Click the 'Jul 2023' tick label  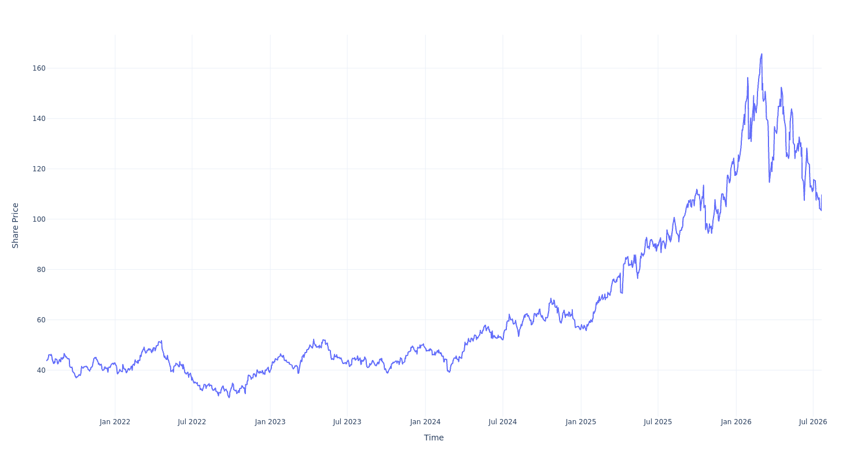pos(347,422)
